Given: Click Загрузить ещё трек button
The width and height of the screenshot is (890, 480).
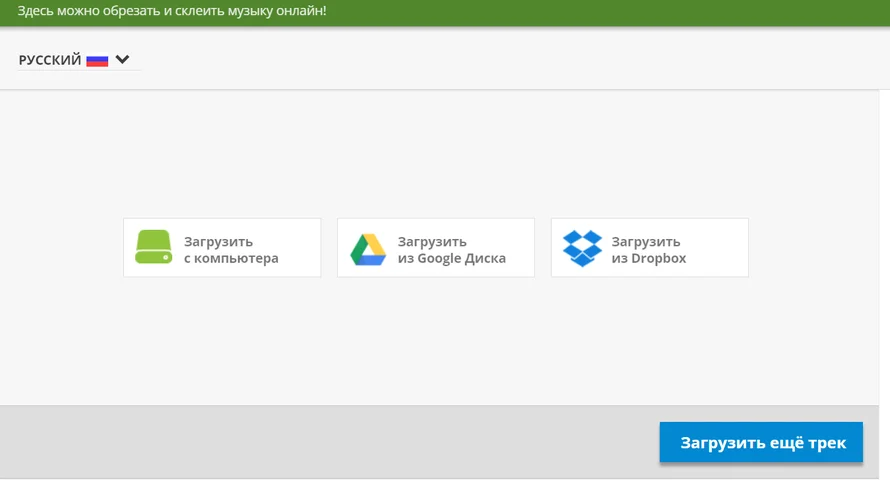Looking at the screenshot, I should [x=761, y=442].
